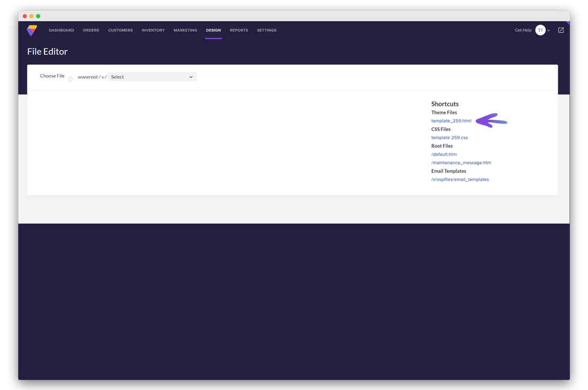
Task: Open the Customers section
Action: click(x=120, y=30)
